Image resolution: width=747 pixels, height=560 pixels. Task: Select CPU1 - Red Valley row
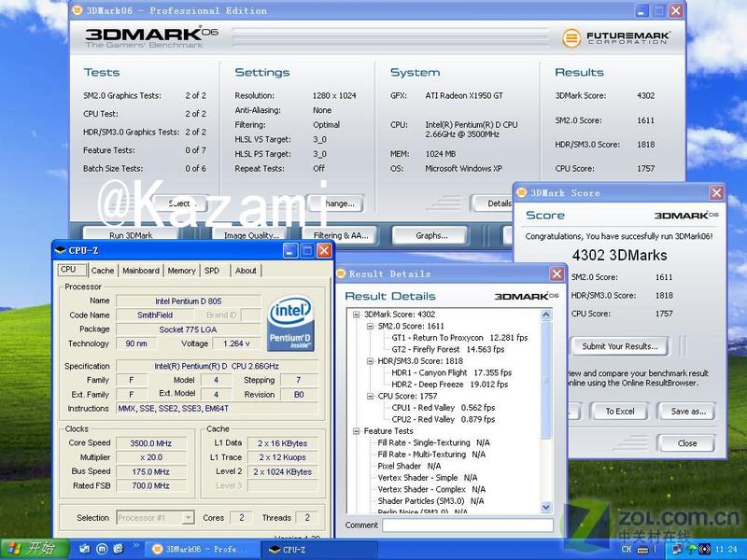point(443,408)
